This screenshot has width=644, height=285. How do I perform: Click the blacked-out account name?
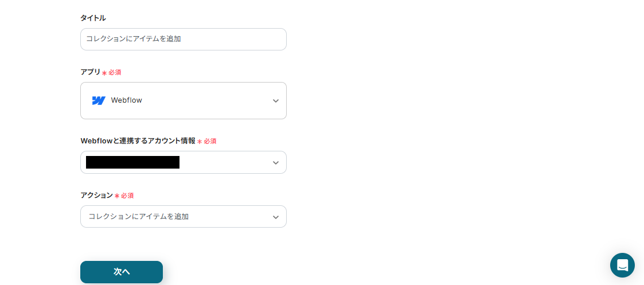(132, 162)
